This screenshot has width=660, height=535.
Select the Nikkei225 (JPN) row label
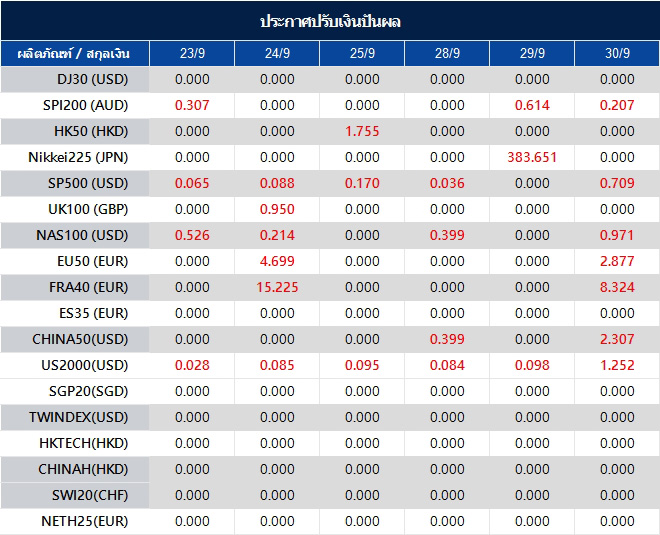(x=78, y=157)
